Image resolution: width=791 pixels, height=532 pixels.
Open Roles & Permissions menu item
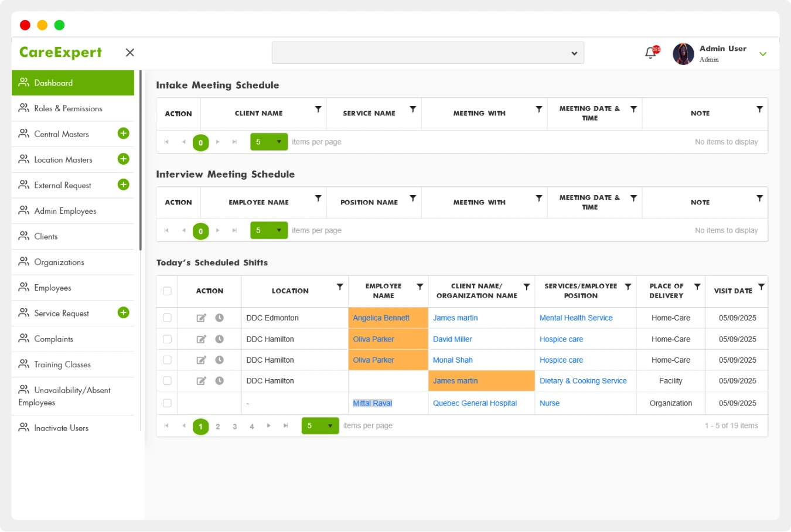tap(68, 108)
